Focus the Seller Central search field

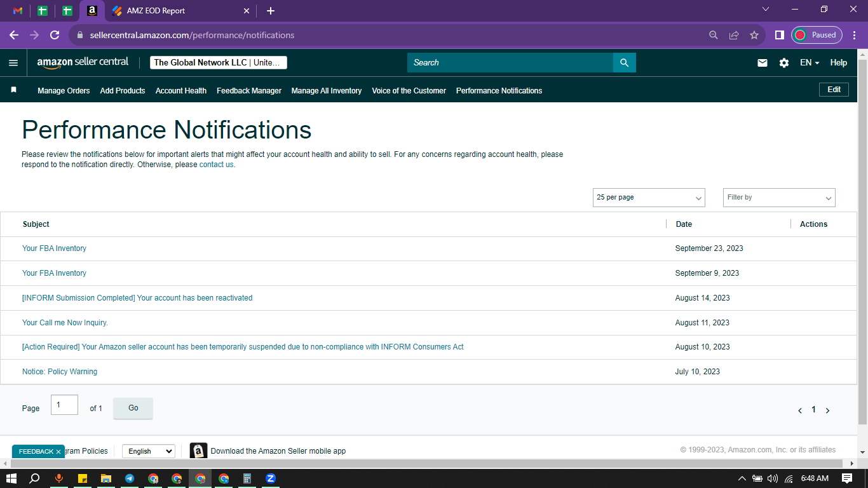pos(510,62)
